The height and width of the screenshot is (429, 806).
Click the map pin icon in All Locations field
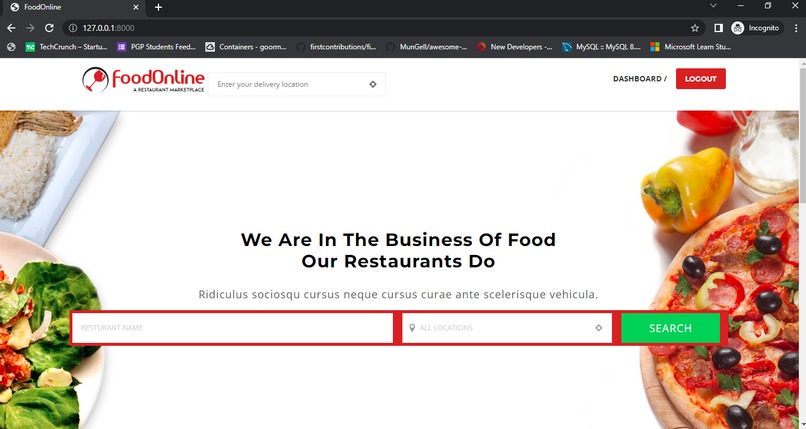click(412, 328)
